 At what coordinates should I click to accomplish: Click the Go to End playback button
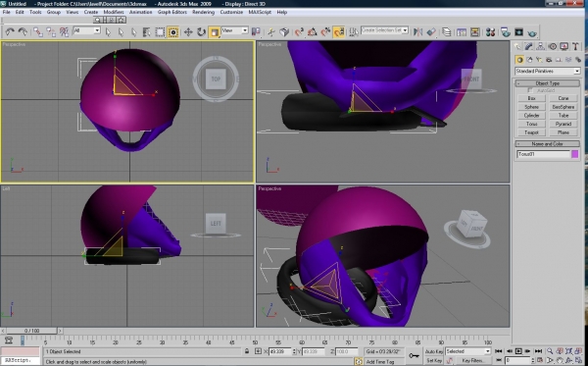538,351
